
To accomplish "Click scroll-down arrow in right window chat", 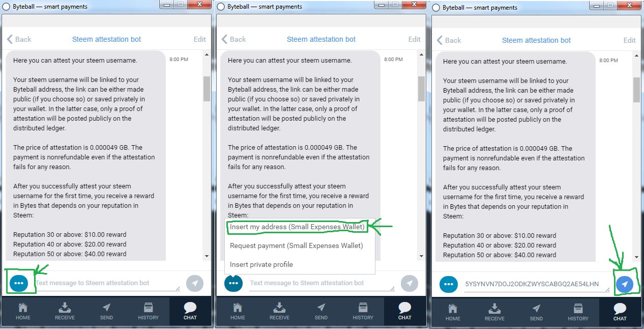I will [636, 257].
